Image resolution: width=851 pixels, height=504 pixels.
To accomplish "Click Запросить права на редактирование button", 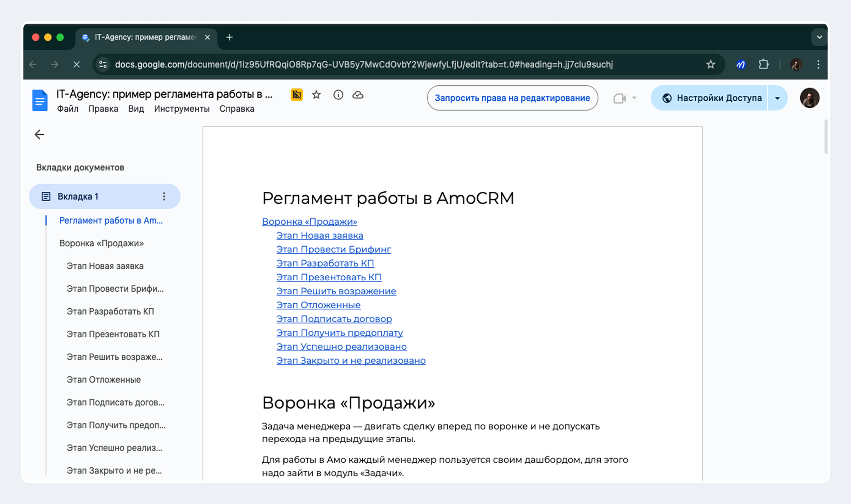I will click(x=512, y=98).
